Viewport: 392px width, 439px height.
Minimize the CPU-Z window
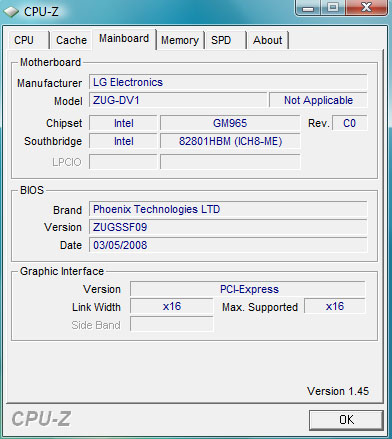308,7
